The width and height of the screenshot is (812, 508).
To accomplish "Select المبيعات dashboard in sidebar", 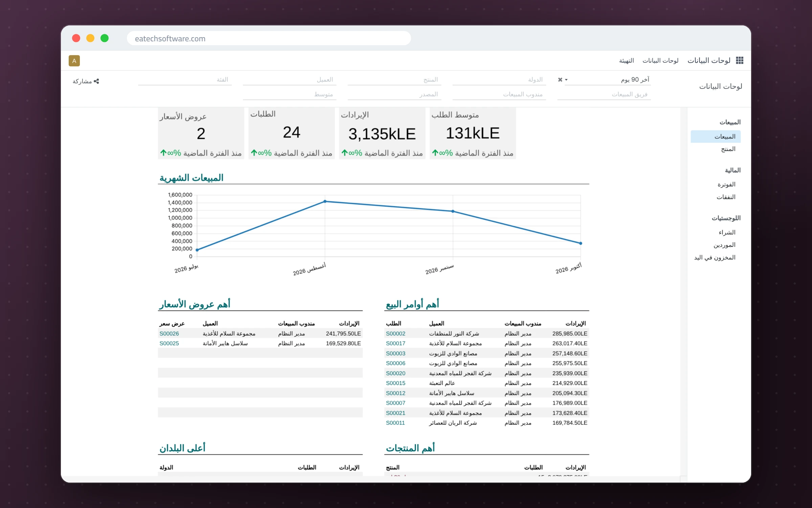I will click(x=716, y=136).
